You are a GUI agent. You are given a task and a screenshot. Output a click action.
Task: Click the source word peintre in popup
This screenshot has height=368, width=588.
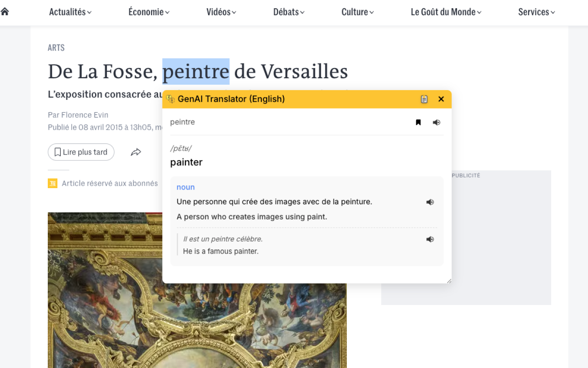pos(182,122)
